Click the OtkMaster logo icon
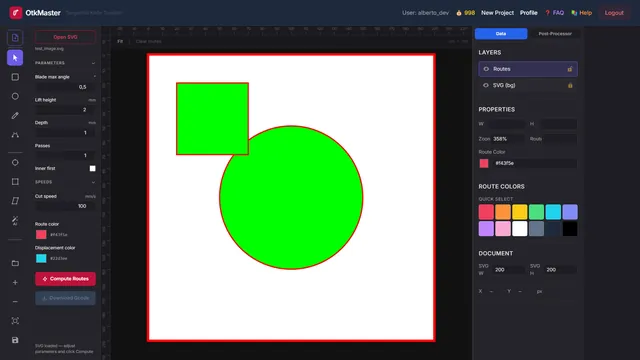This screenshot has height=360, width=640. [x=16, y=13]
